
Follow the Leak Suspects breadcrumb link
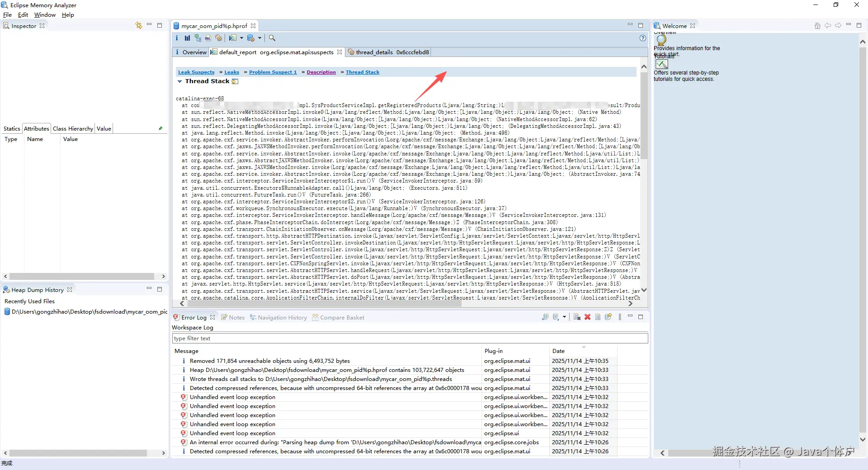(x=196, y=72)
